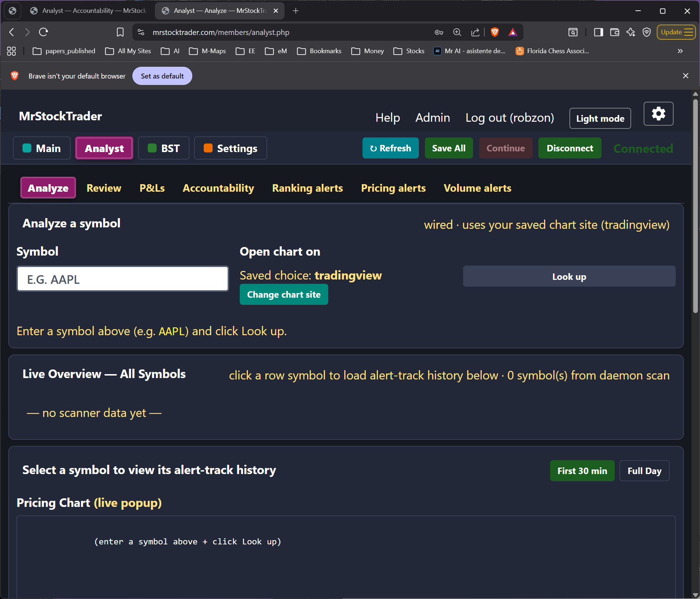Open the Help link

coord(387,117)
